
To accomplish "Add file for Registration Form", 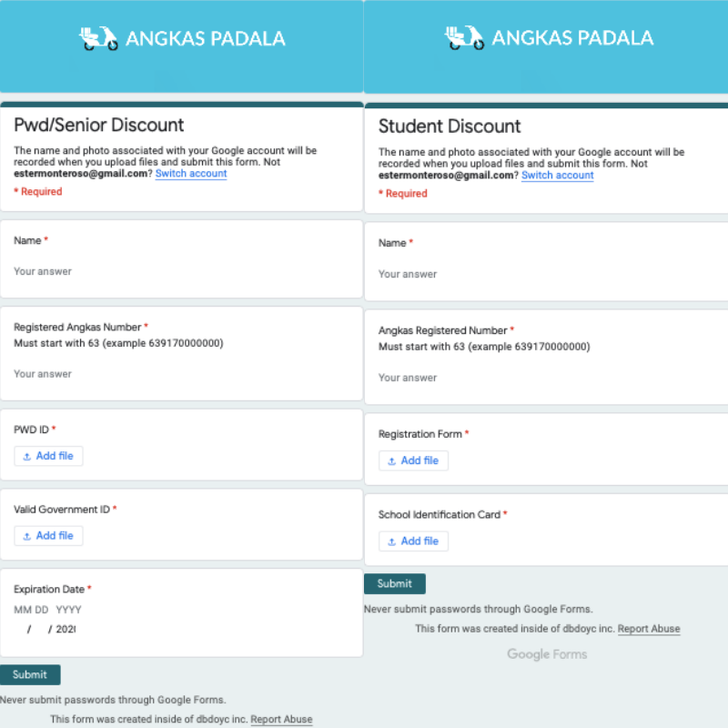I will point(413,461).
